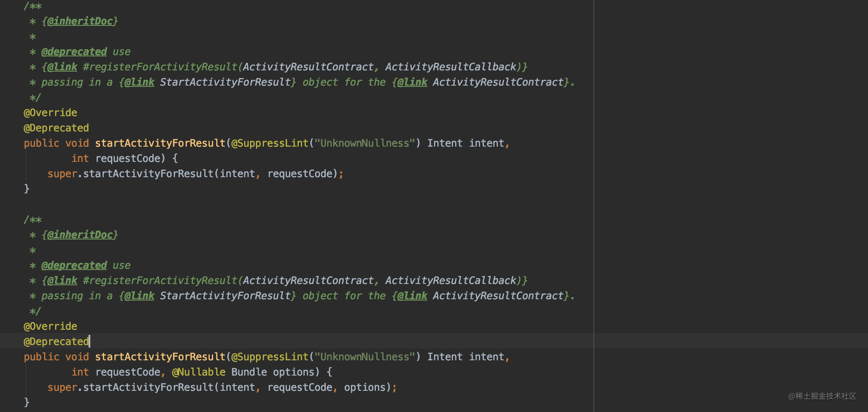Viewport: 868px width, 412px height.
Task: Click the closing brace after the three-argument super call
Action: (27, 402)
